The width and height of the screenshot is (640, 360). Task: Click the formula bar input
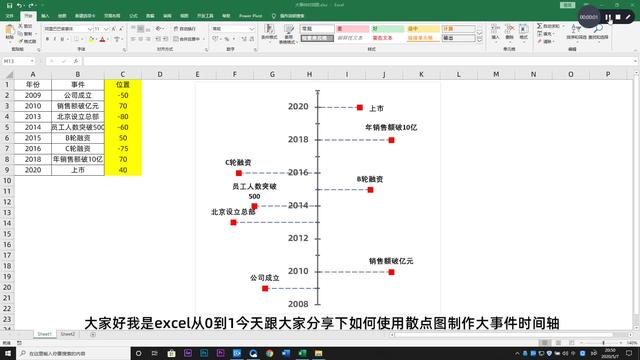[x=358, y=61]
